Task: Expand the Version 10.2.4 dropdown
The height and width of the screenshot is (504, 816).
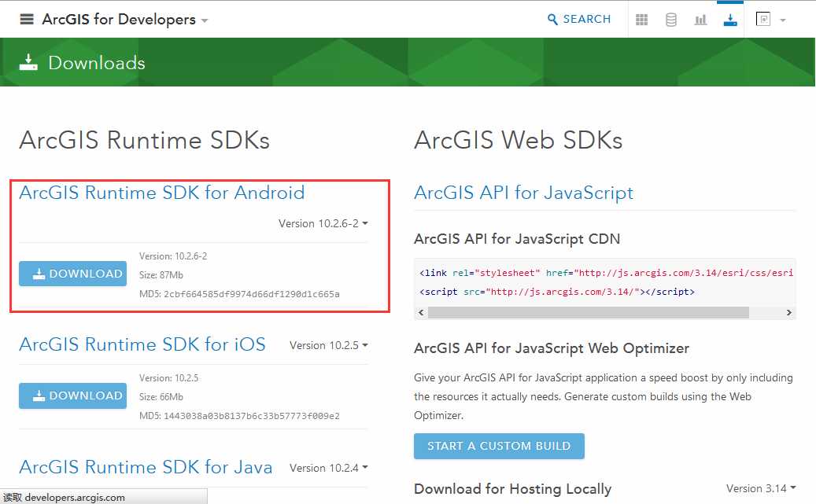Action: coord(329,468)
